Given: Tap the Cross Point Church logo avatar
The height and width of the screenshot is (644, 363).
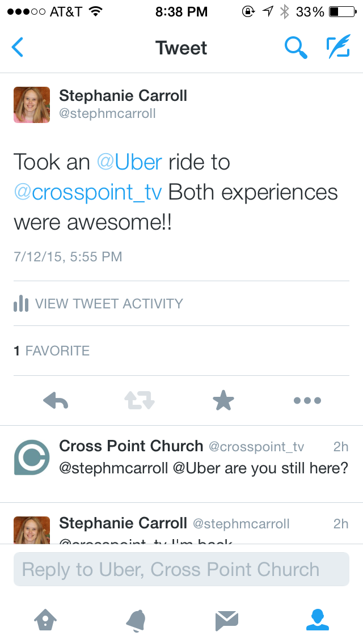Looking at the screenshot, I should (x=32, y=457).
